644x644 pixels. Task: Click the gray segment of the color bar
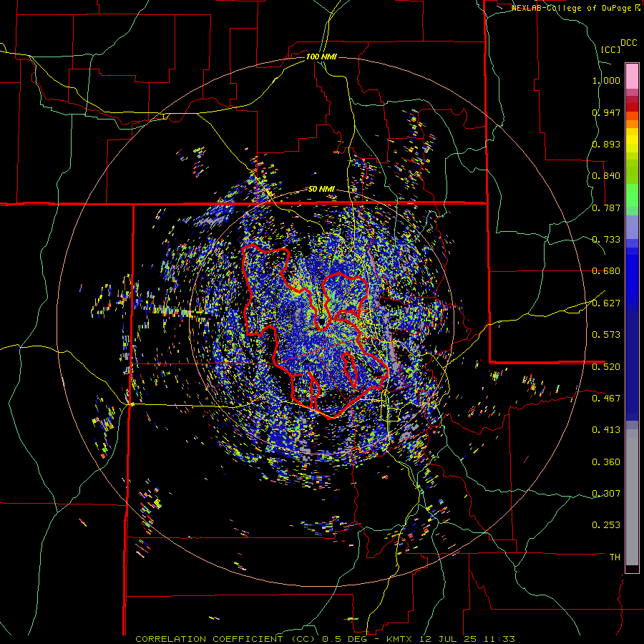632,497
